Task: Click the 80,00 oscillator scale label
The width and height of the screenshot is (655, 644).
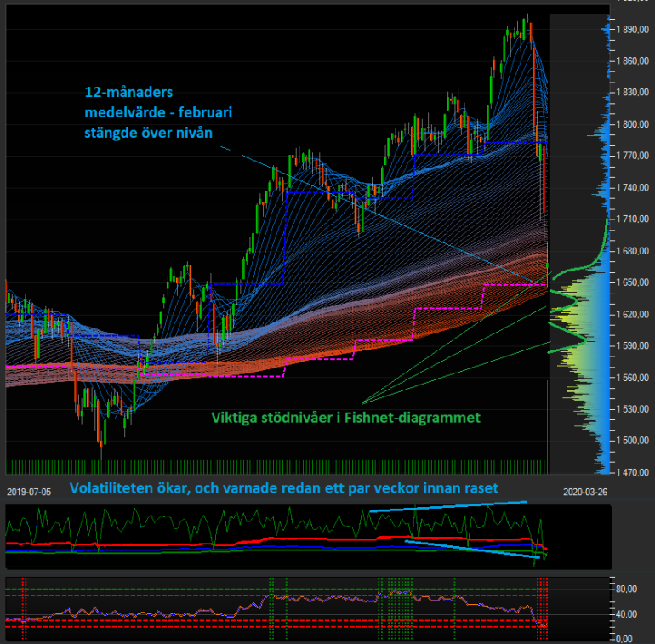Action: click(626, 590)
